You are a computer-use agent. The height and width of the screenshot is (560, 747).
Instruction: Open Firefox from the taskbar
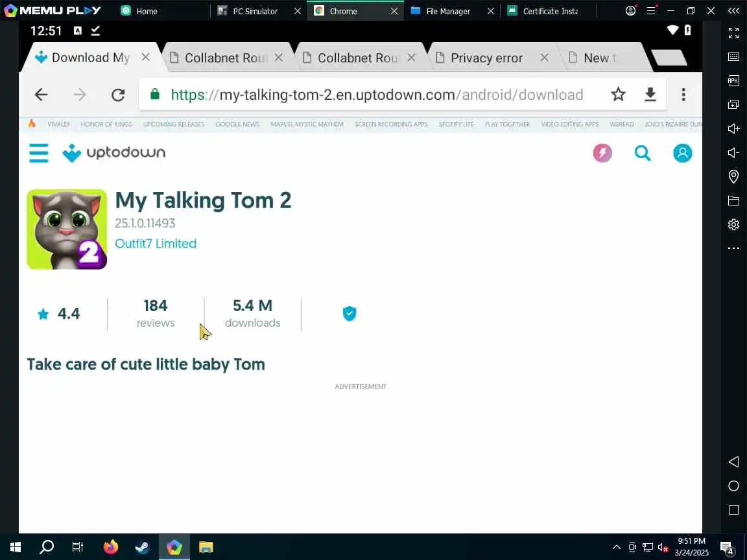point(110,546)
